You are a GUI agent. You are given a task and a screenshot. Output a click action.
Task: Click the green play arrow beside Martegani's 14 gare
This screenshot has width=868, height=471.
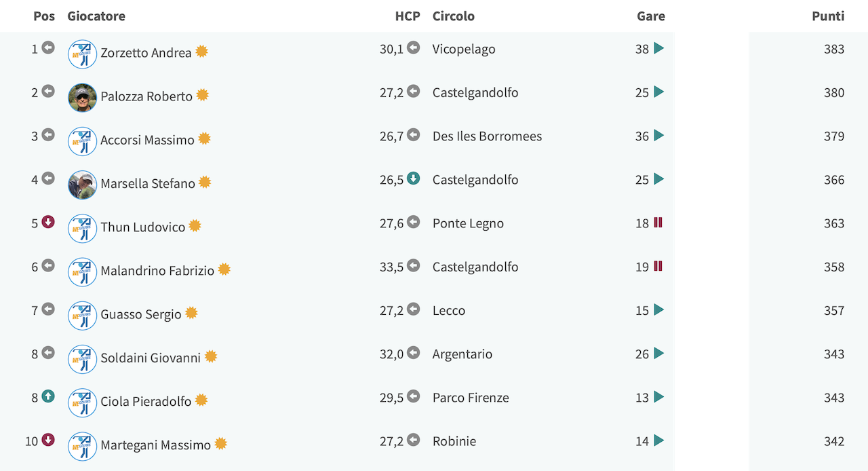point(658,440)
